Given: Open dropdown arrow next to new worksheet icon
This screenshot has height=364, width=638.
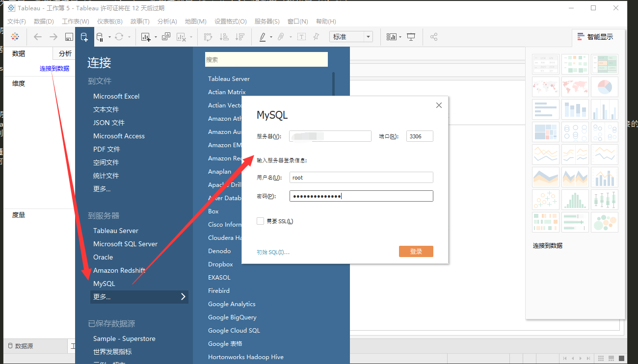Looking at the screenshot, I should click(156, 37).
